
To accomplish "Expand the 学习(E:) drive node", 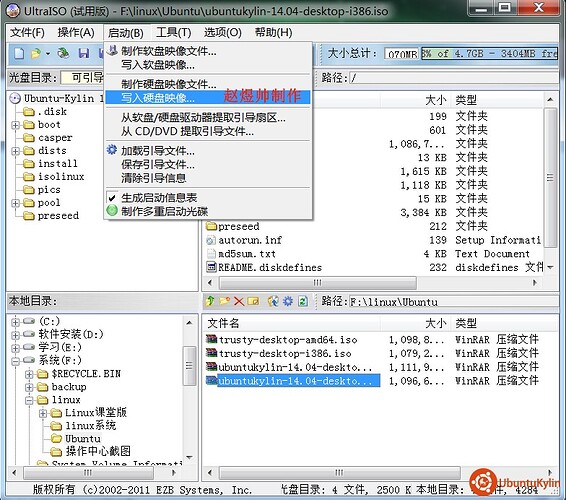I will coord(16,348).
